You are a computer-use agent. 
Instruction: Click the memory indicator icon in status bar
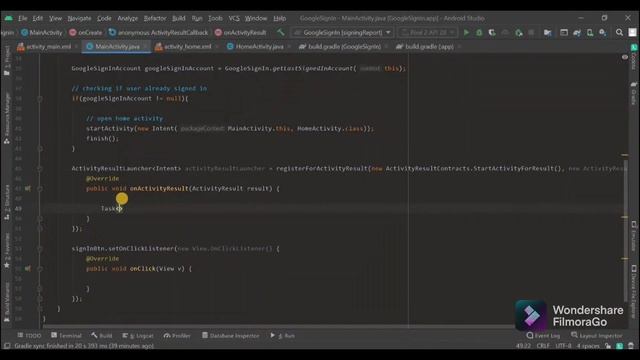coord(620,346)
